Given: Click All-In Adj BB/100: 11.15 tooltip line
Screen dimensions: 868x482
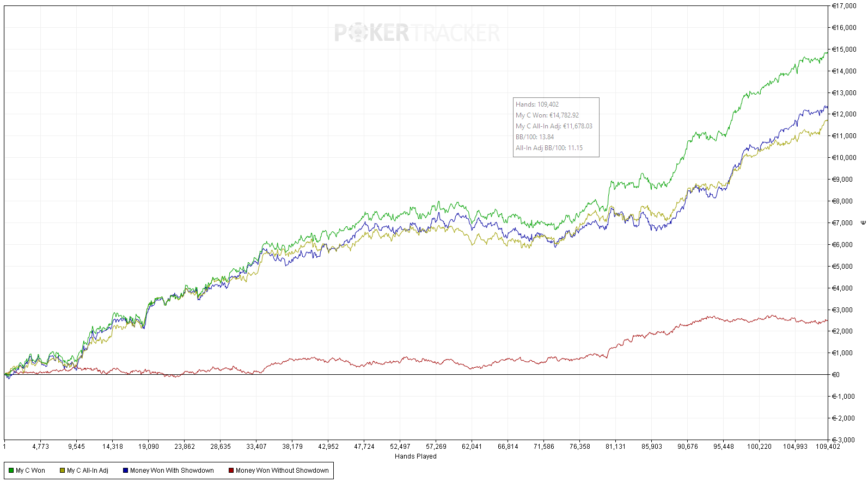Looking at the screenshot, I should pyautogui.click(x=549, y=148).
